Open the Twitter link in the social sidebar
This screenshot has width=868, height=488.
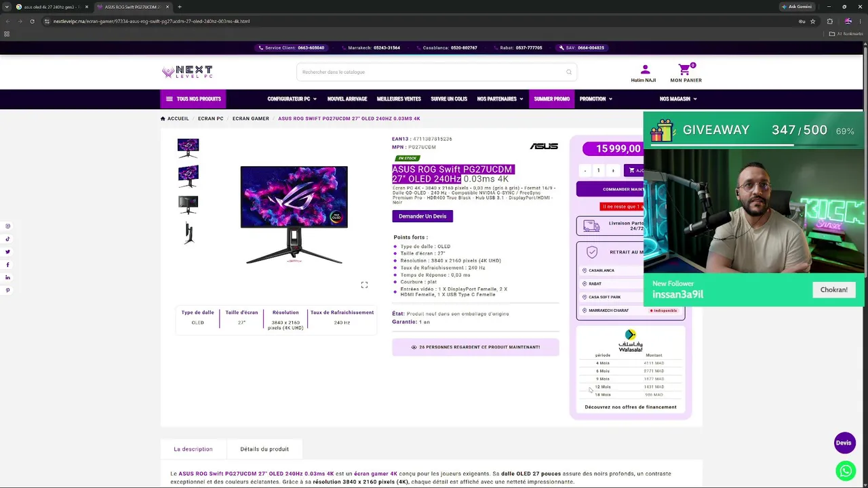click(8, 251)
